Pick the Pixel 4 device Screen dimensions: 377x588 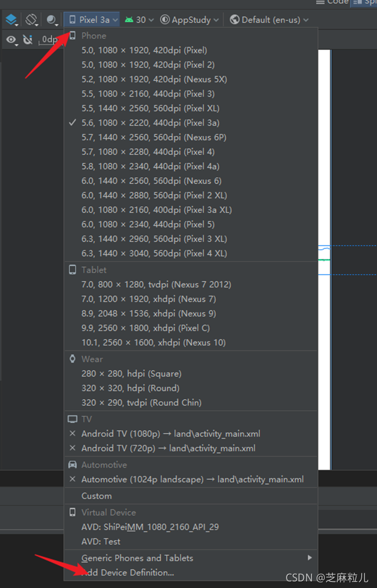(191, 152)
